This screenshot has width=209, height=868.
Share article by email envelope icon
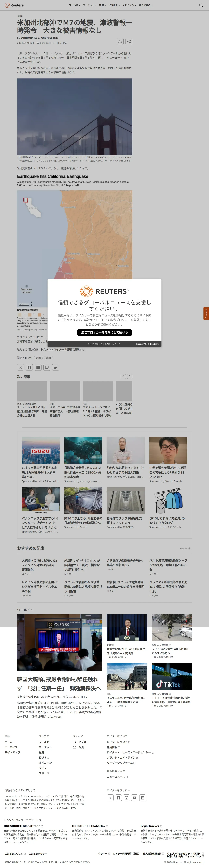pyautogui.click(x=47, y=367)
